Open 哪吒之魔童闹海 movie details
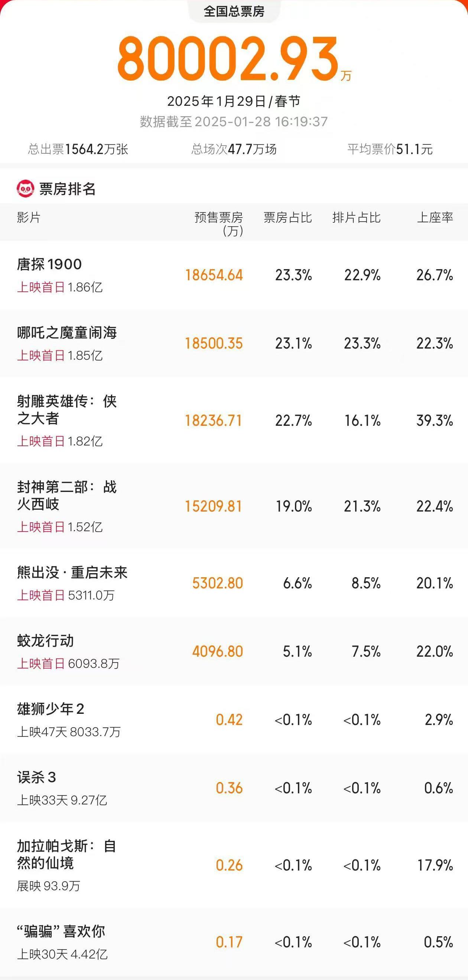 [67, 333]
